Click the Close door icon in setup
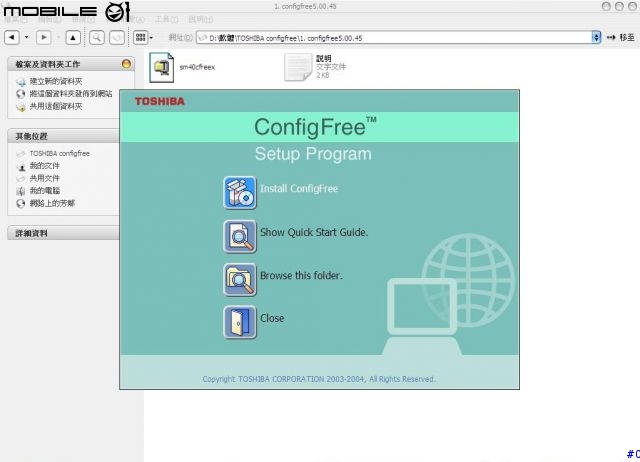The height and width of the screenshot is (462, 640). point(240,322)
